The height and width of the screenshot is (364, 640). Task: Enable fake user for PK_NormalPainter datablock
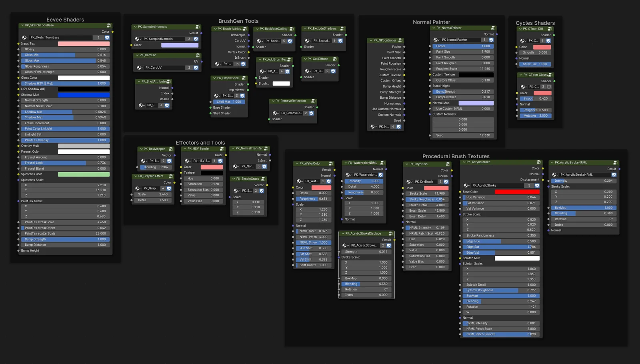[492, 40]
